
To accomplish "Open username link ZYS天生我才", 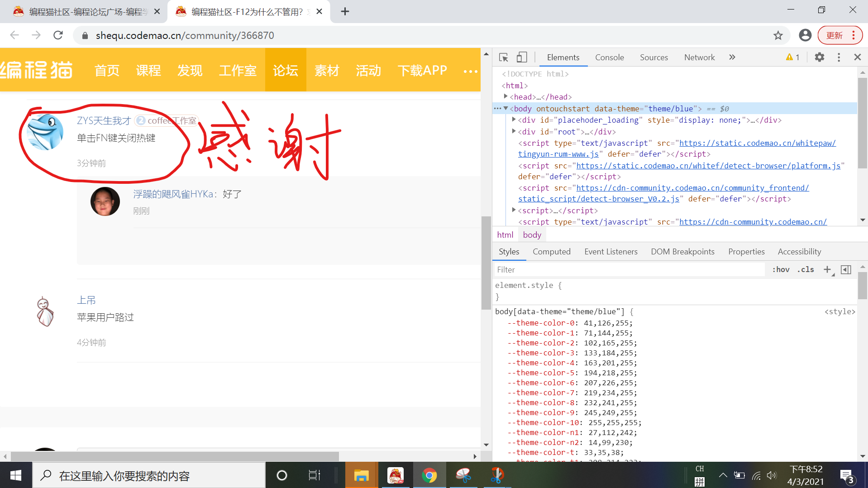I will pos(104,121).
